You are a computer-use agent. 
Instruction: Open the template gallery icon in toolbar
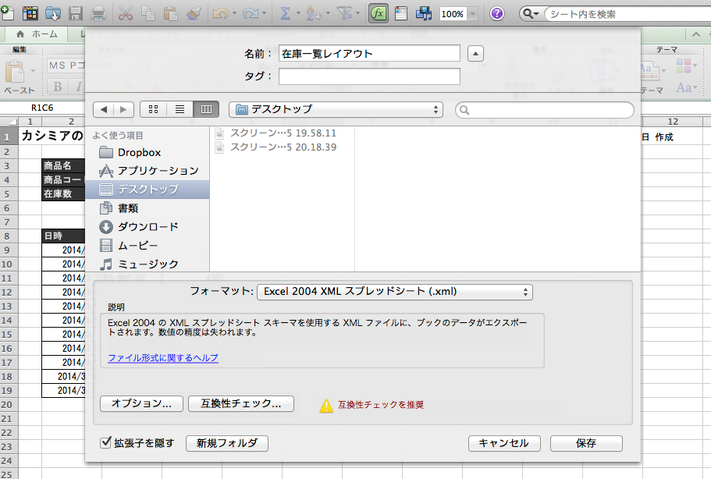(30, 13)
